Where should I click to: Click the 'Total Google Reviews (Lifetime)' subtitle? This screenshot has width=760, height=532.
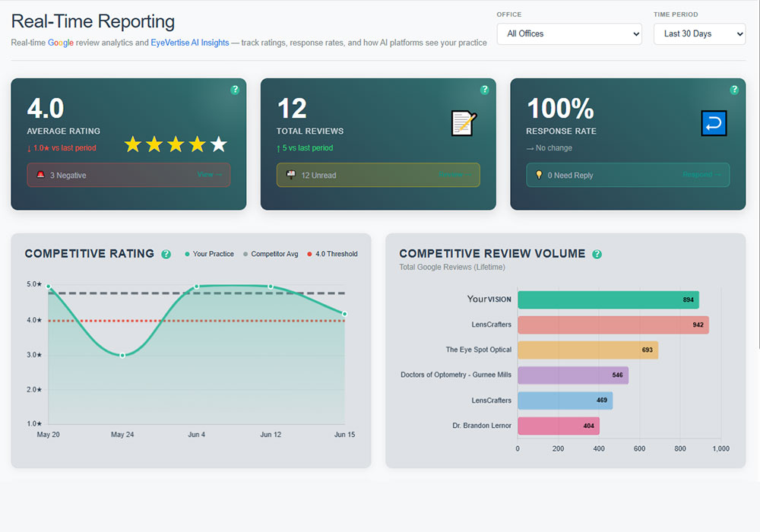[452, 267]
